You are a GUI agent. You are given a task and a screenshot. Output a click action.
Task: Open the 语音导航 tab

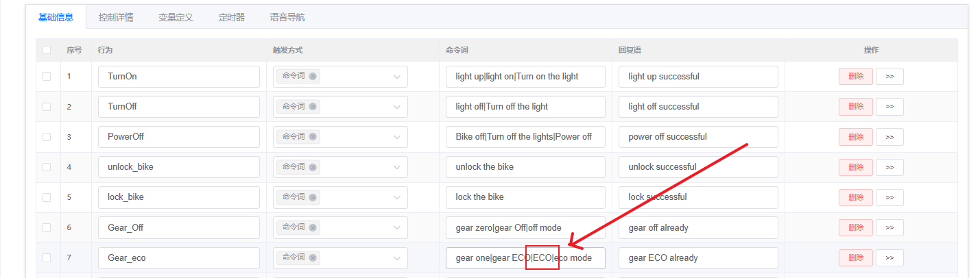point(287,17)
